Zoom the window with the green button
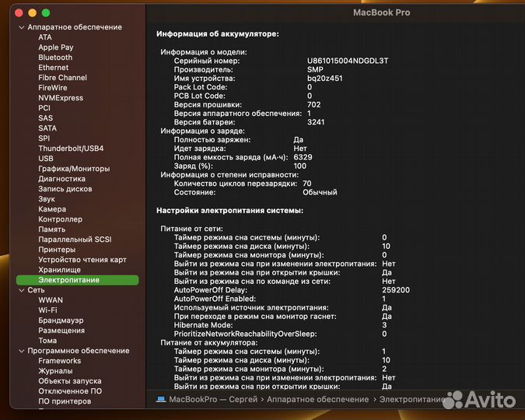The image size is (525, 420). (x=46, y=13)
